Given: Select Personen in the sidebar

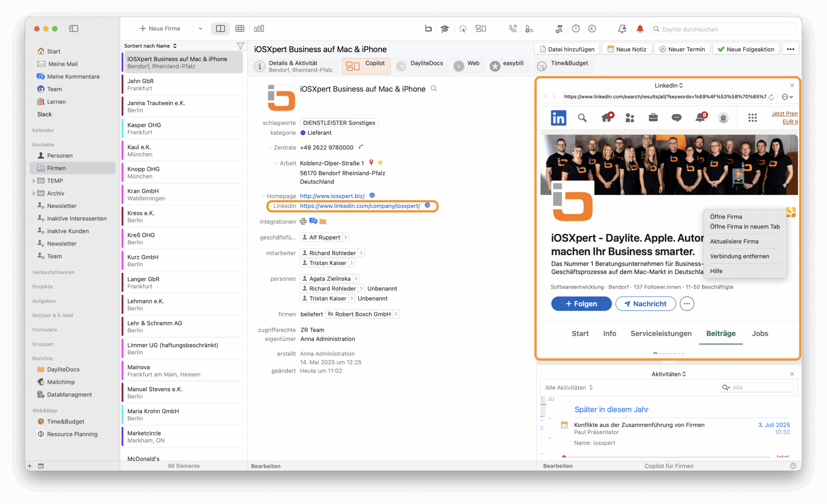Looking at the screenshot, I should [x=59, y=156].
